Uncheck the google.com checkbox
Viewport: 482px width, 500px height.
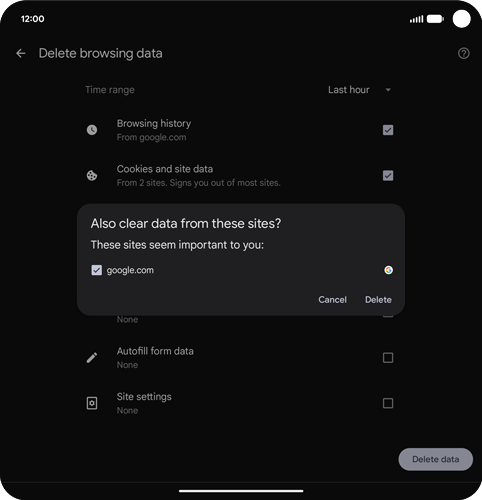click(x=97, y=270)
